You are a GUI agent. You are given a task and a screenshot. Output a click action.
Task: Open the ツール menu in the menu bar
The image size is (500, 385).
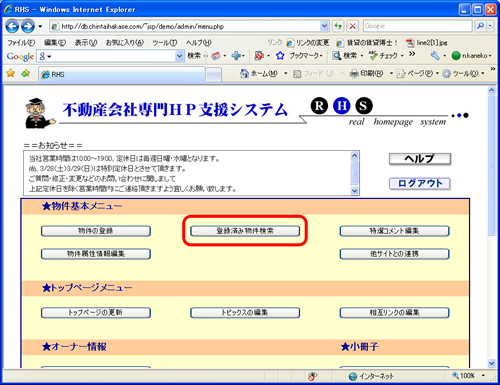pyautogui.click(x=165, y=43)
